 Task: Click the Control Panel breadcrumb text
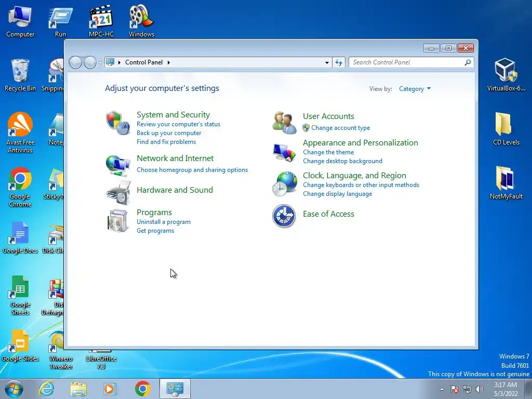(x=144, y=62)
